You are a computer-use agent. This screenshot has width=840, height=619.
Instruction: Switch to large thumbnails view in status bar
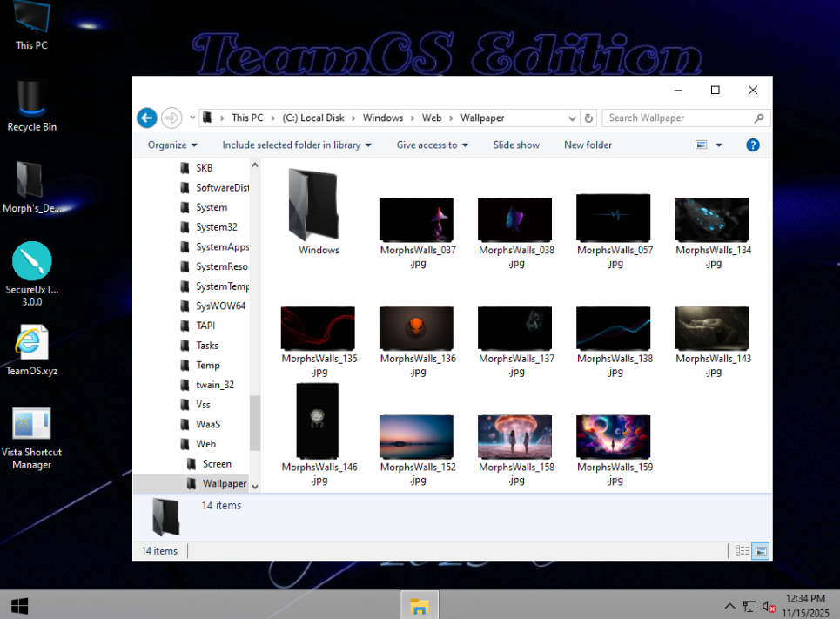(x=760, y=551)
